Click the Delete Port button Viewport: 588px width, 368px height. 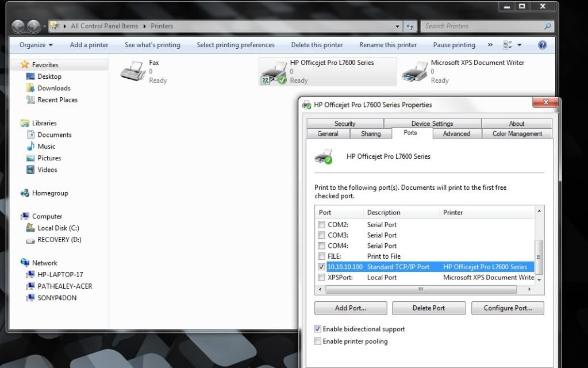click(x=429, y=308)
